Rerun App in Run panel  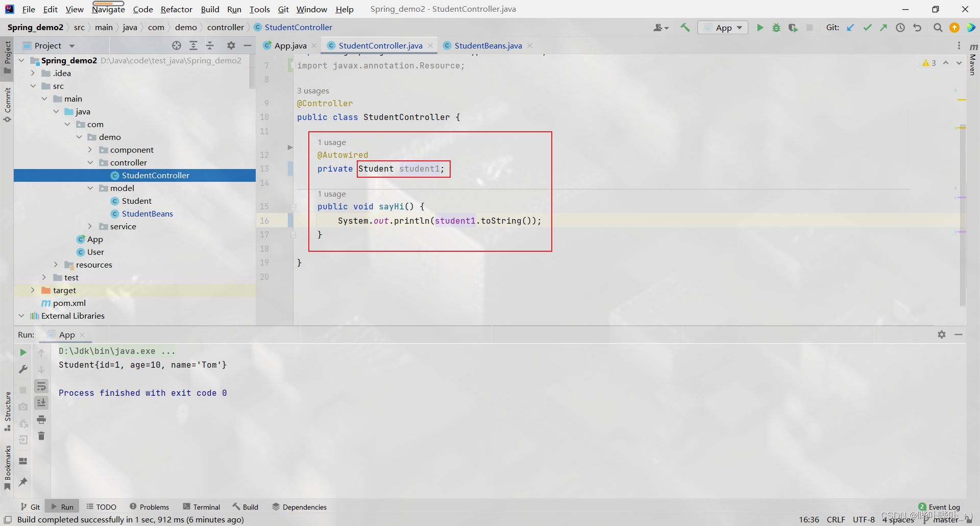click(x=23, y=352)
